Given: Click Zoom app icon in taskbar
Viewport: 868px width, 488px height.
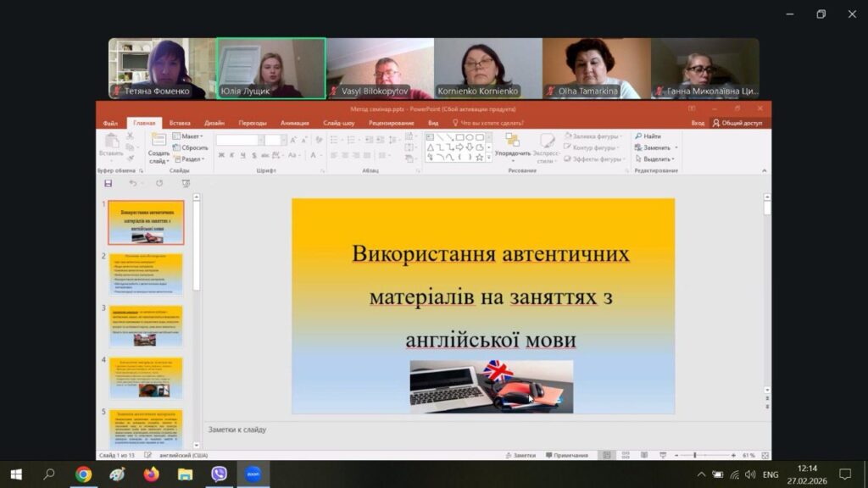Looking at the screenshot, I should click(x=253, y=474).
